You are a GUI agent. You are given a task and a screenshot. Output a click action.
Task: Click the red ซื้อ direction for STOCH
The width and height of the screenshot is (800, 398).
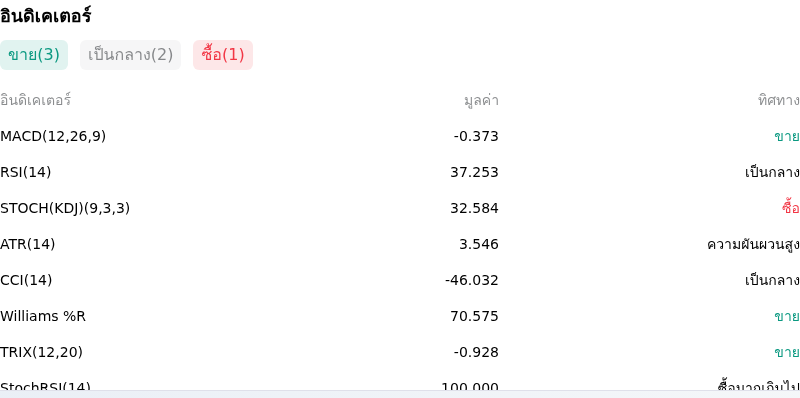[790, 208]
